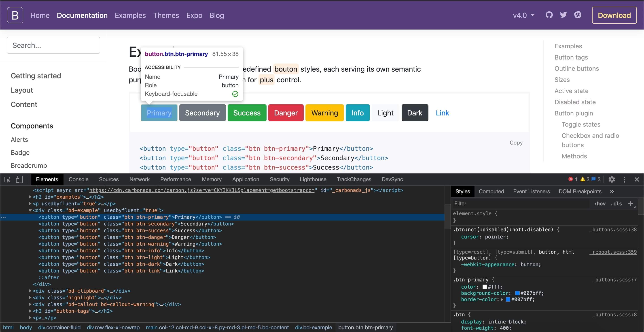Expand border-color shorthand triangle
Screen dimensions: 644x332
point(502,300)
